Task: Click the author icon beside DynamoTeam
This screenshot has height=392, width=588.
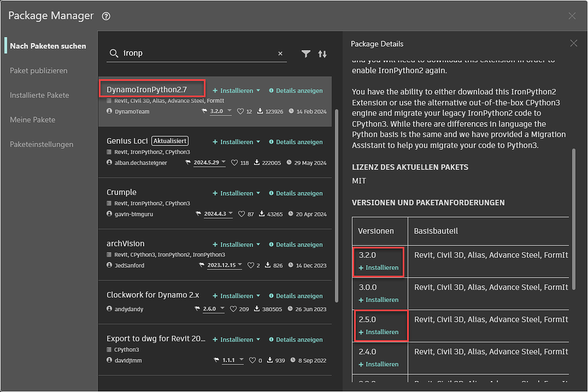Action: pos(109,111)
